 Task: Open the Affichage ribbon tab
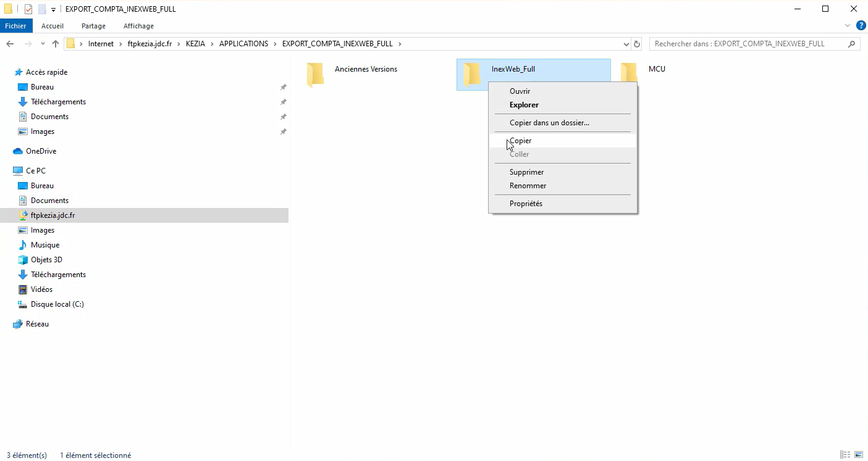pyautogui.click(x=138, y=26)
